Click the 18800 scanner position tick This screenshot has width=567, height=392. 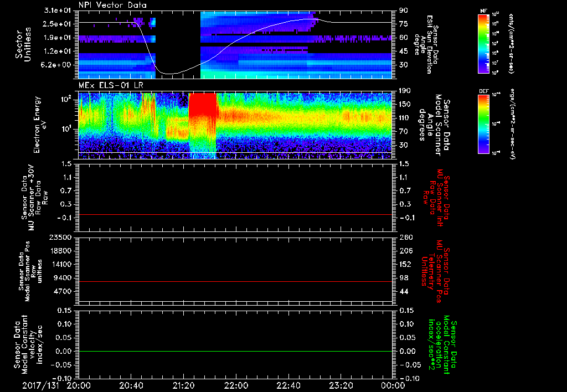tap(62, 251)
